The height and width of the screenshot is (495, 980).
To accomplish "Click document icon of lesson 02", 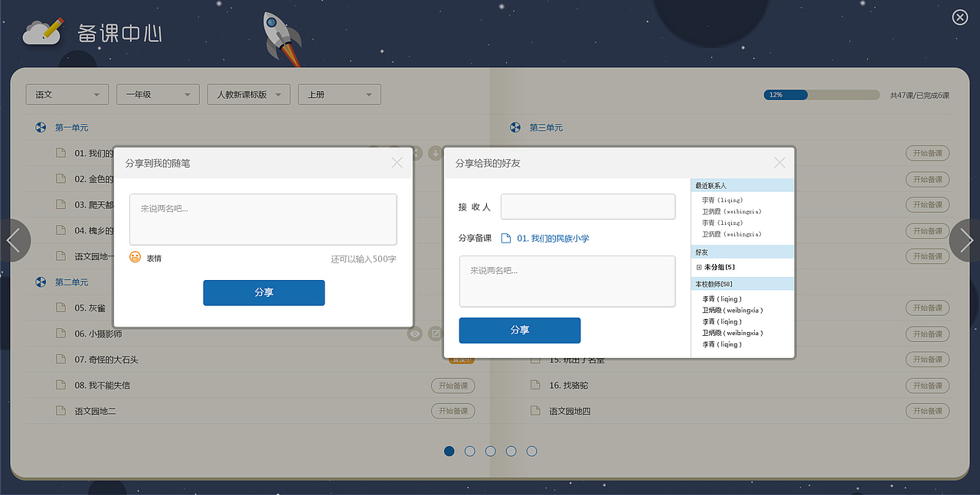I will point(60,179).
